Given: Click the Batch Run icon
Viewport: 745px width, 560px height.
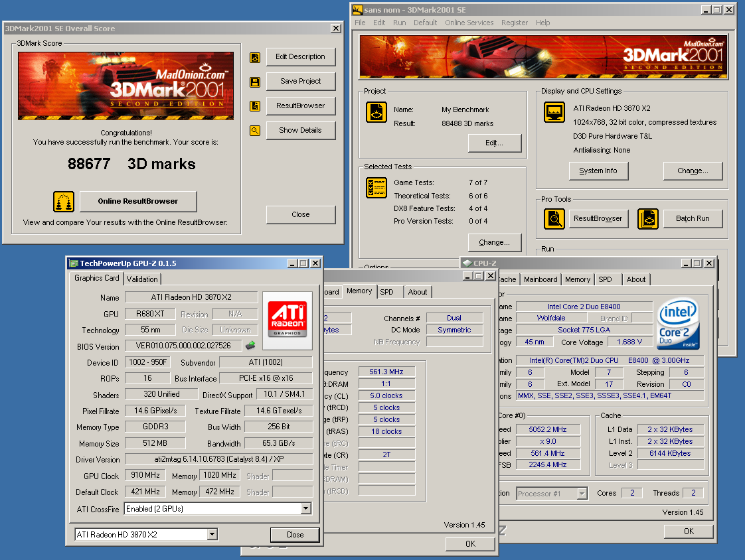Looking at the screenshot, I should (x=647, y=219).
